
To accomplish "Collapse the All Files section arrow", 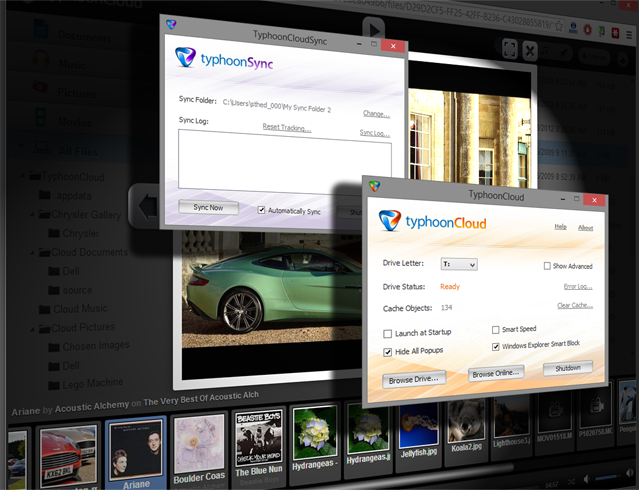I will coord(21,146).
